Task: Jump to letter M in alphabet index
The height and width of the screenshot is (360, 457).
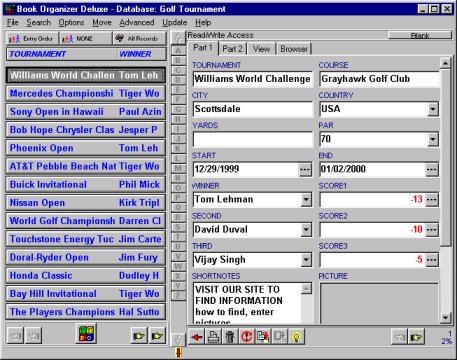Action: click(178, 168)
